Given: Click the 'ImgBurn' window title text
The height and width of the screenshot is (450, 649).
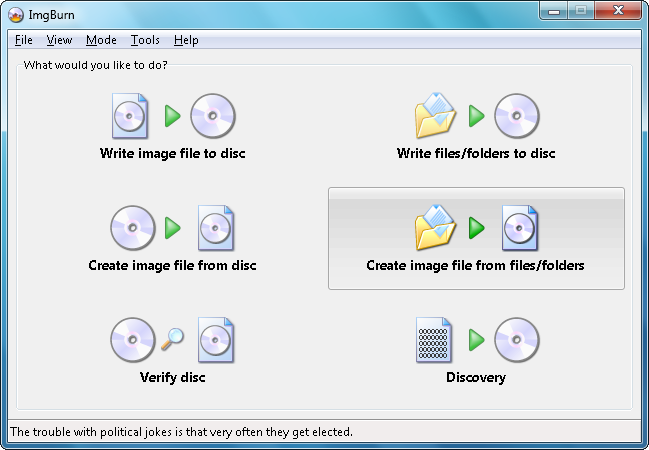Looking at the screenshot, I should (x=52, y=15).
